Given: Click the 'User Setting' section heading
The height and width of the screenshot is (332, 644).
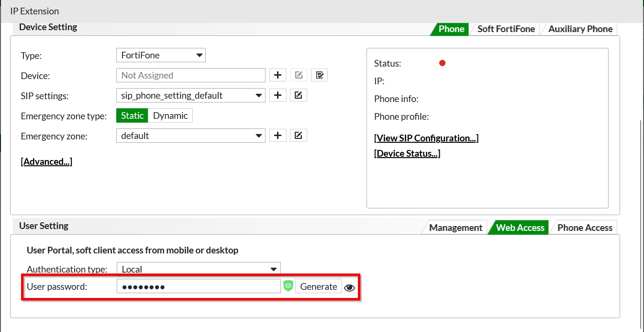Looking at the screenshot, I should [x=44, y=226].
